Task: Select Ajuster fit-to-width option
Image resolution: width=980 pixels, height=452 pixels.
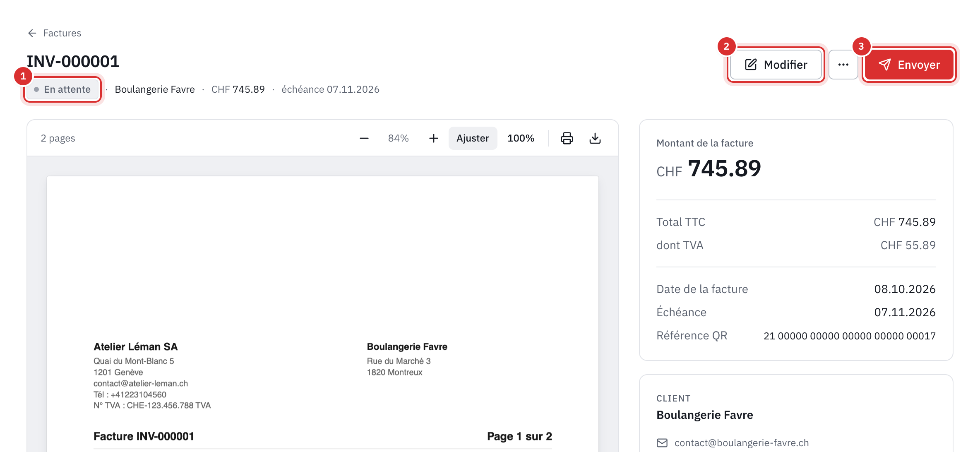Action: pyautogui.click(x=473, y=138)
